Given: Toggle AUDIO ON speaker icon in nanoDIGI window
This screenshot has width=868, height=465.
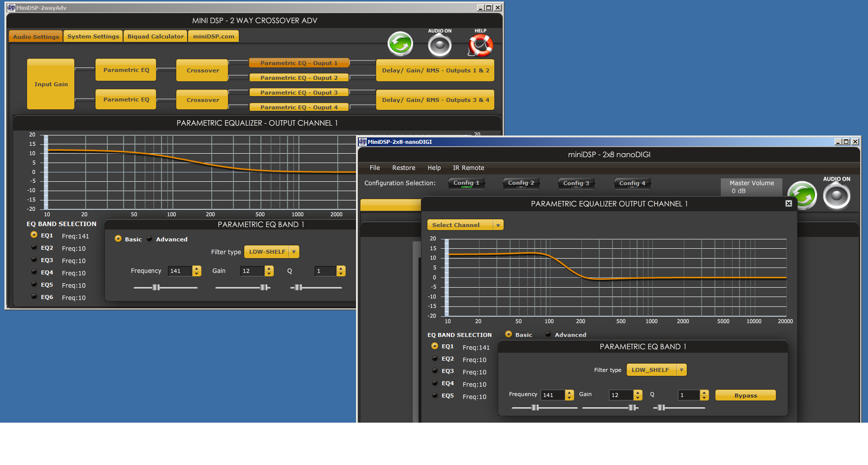Looking at the screenshot, I should coord(836,196).
